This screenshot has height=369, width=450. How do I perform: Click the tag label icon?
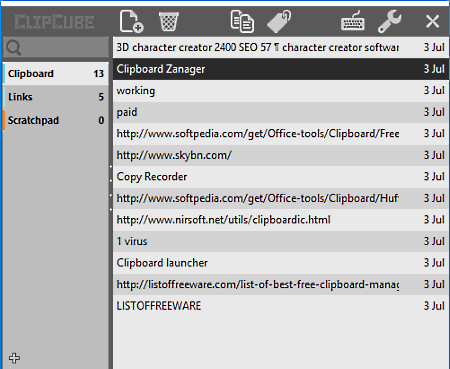click(279, 22)
